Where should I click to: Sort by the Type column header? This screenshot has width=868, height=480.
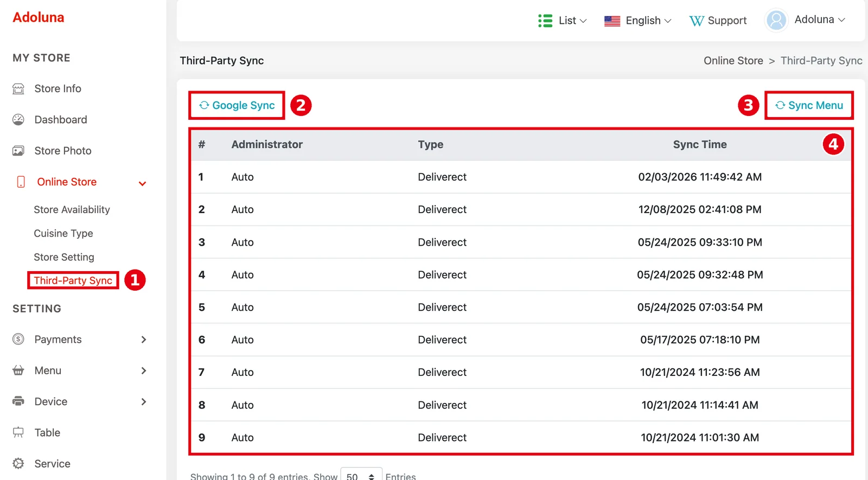coord(431,145)
